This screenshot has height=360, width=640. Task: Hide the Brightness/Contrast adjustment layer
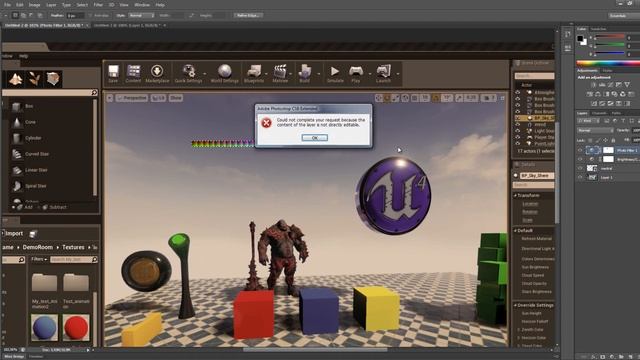580,159
